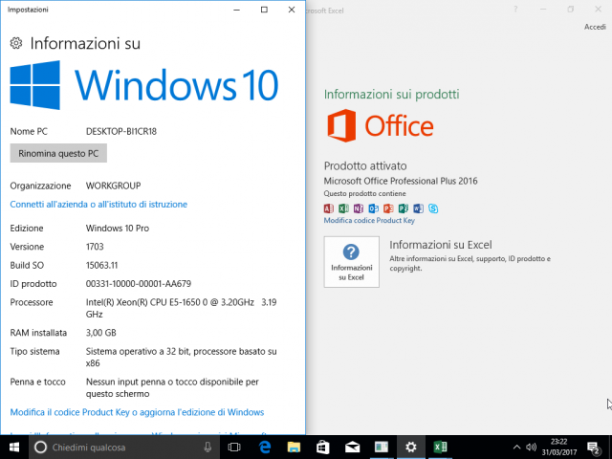Viewport: 612px width, 459px height.
Task: Show hidden tray icons chevron
Action: click(x=516, y=447)
